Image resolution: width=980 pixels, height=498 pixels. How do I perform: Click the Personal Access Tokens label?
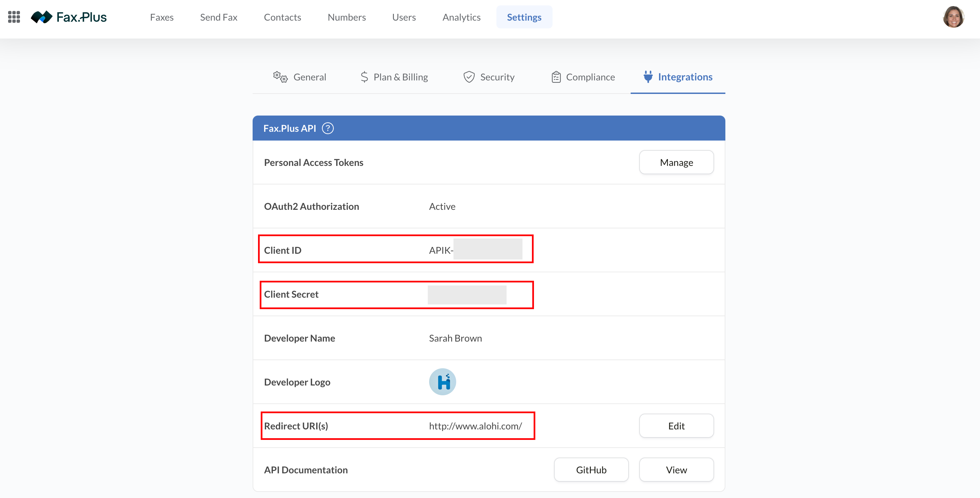point(313,163)
